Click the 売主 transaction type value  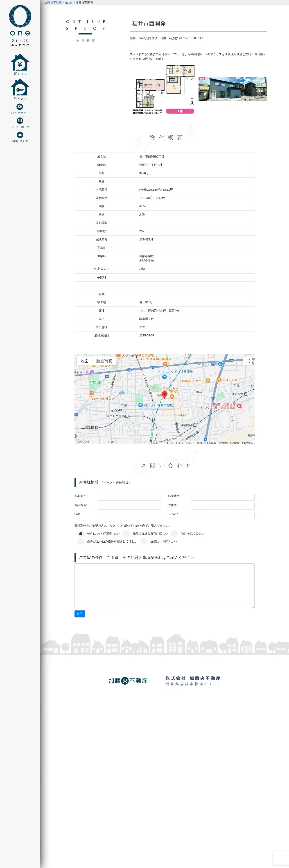[142, 327]
